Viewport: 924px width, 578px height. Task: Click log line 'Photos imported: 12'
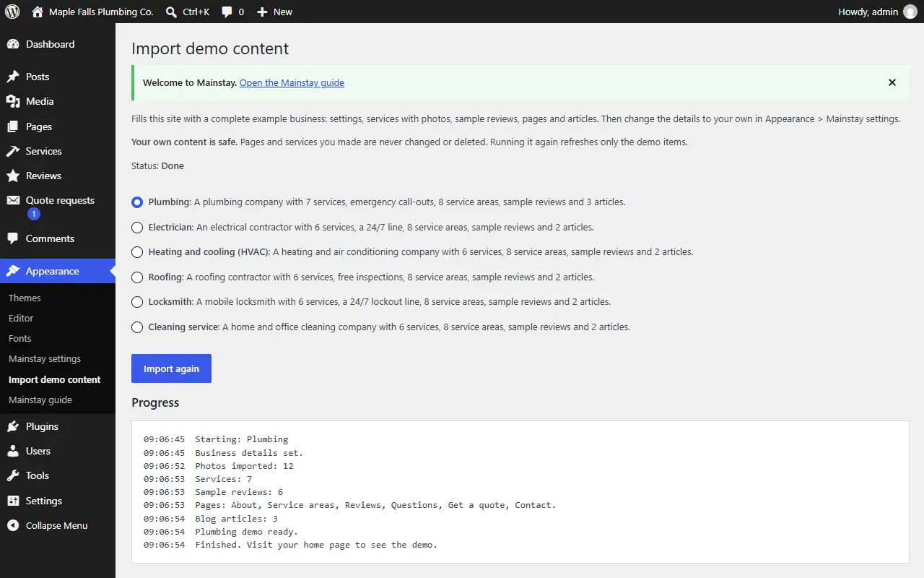pos(244,466)
